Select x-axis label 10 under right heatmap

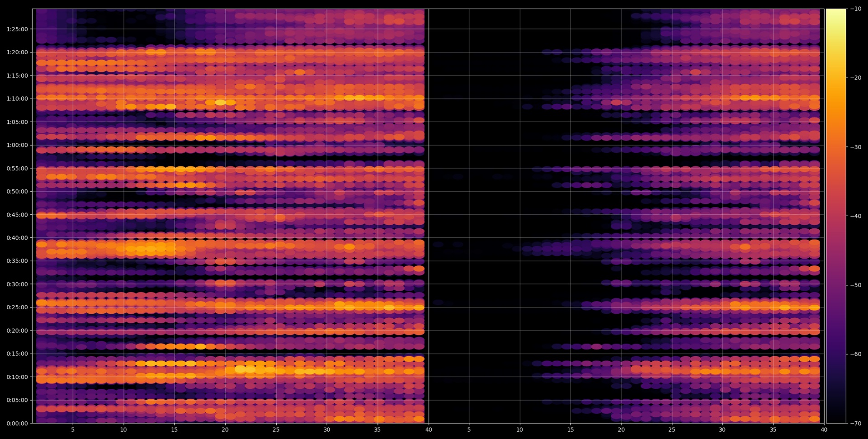(x=520, y=430)
